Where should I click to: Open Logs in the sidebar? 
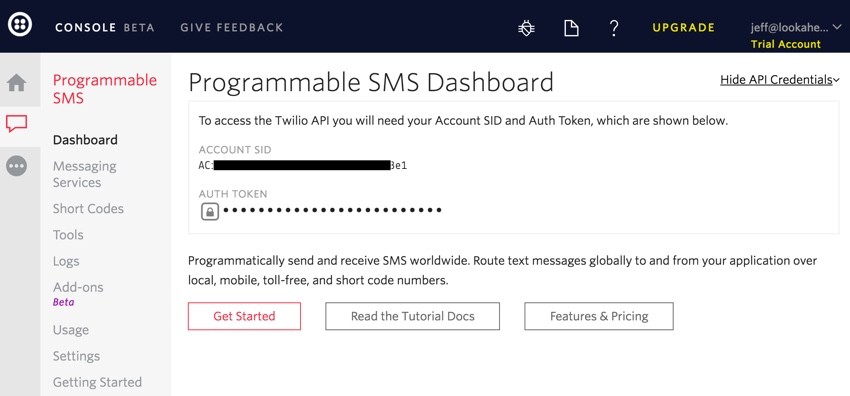click(66, 261)
